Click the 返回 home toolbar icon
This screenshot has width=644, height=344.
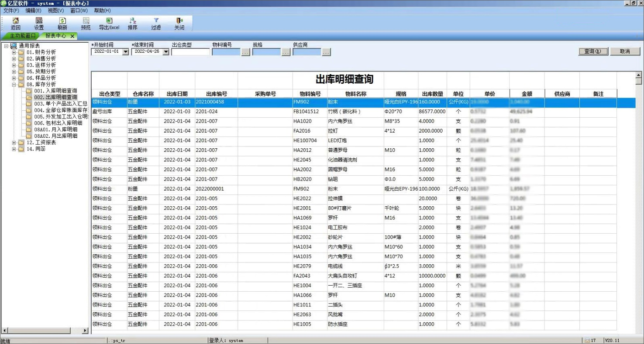15,20
